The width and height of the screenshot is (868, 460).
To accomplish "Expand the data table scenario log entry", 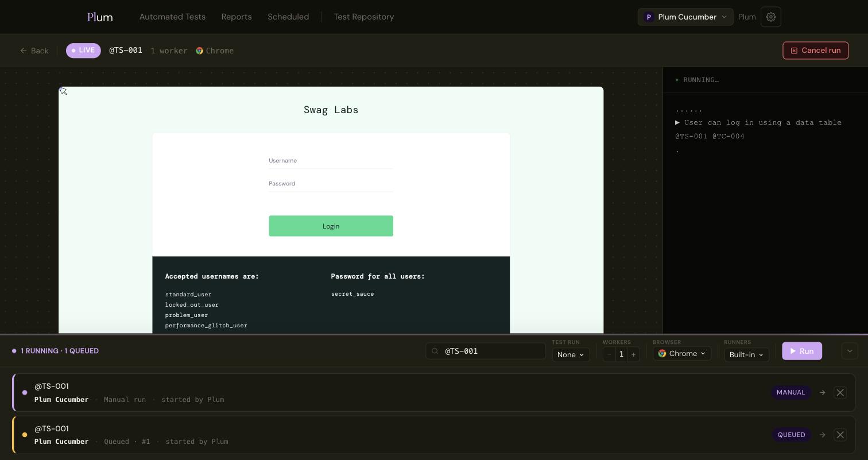I will click(x=677, y=122).
